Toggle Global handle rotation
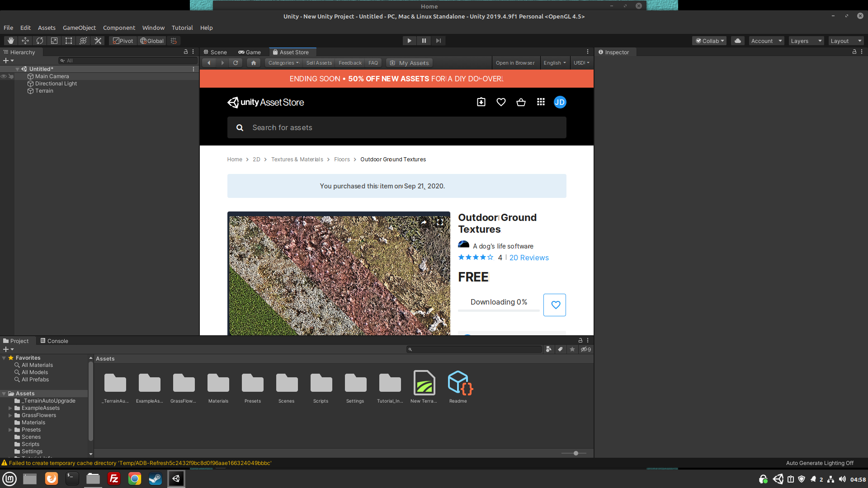 152,41
